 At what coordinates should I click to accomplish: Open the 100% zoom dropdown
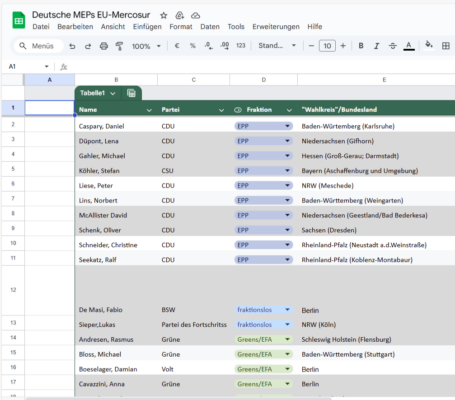click(x=146, y=46)
